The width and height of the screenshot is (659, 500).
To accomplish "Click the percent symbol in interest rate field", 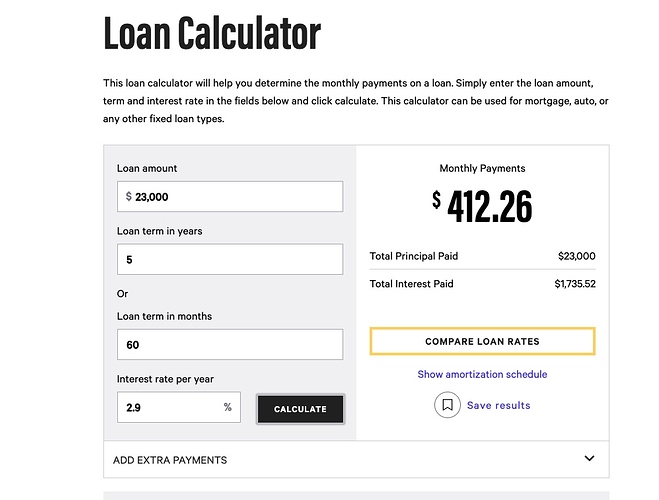I will [227, 407].
